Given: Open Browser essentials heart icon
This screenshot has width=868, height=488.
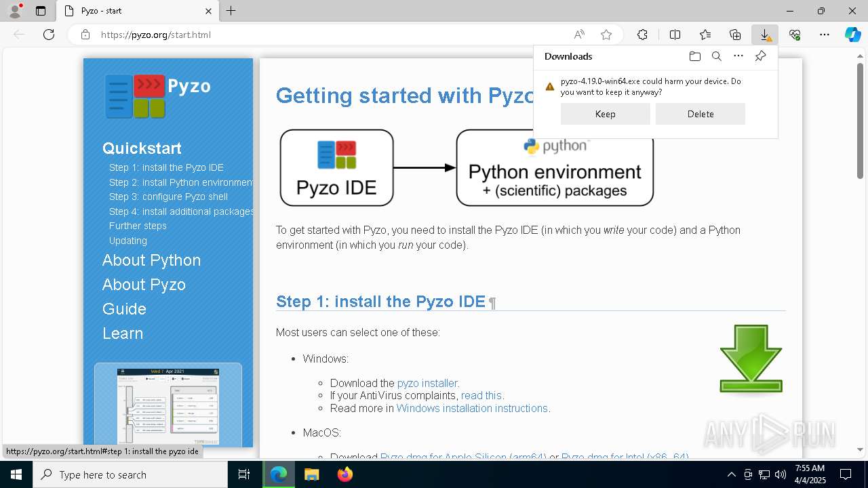Looking at the screenshot, I should tap(795, 35).
